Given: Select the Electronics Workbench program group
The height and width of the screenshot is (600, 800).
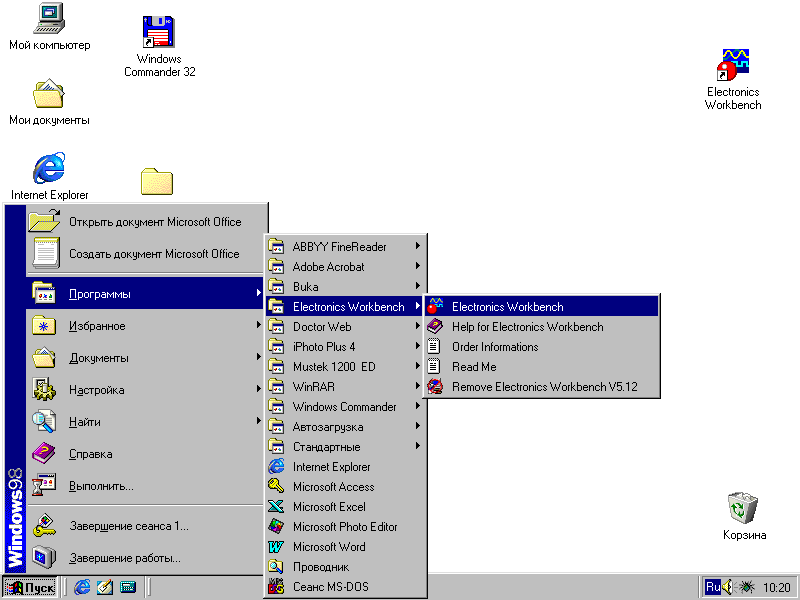Looking at the screenshot, I should coord(345,306).
